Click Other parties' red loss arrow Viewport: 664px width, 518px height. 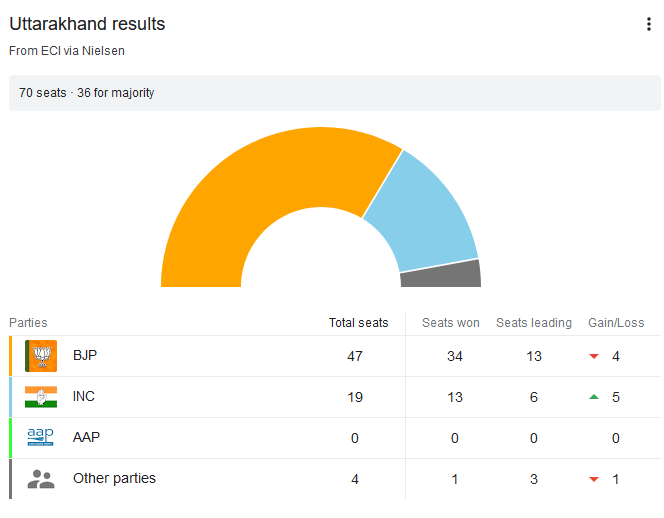pos(594,480)
